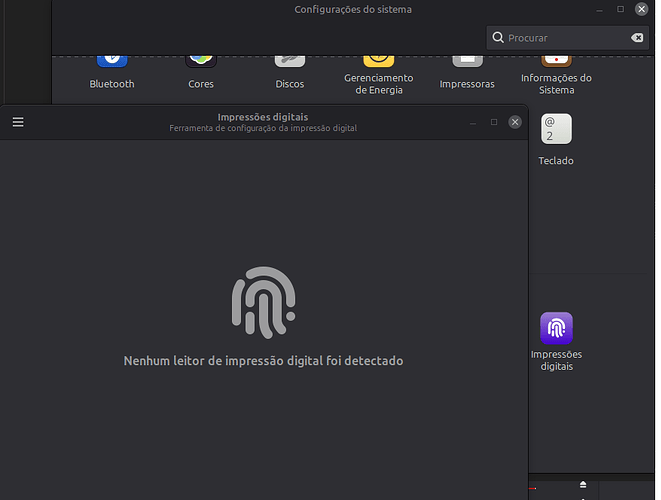
Task: Open the Impressoras printer settings
Action: 467,62
